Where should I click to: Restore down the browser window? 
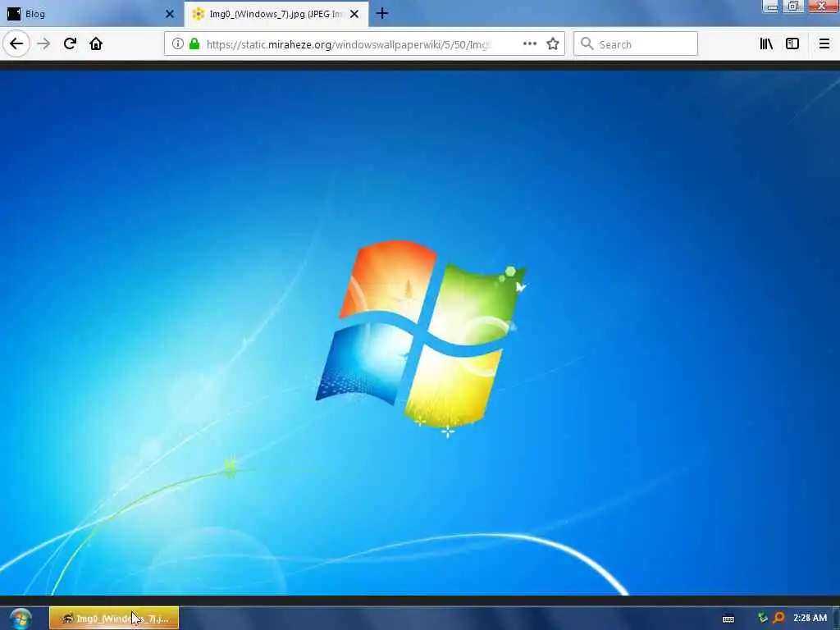[793, 7]
